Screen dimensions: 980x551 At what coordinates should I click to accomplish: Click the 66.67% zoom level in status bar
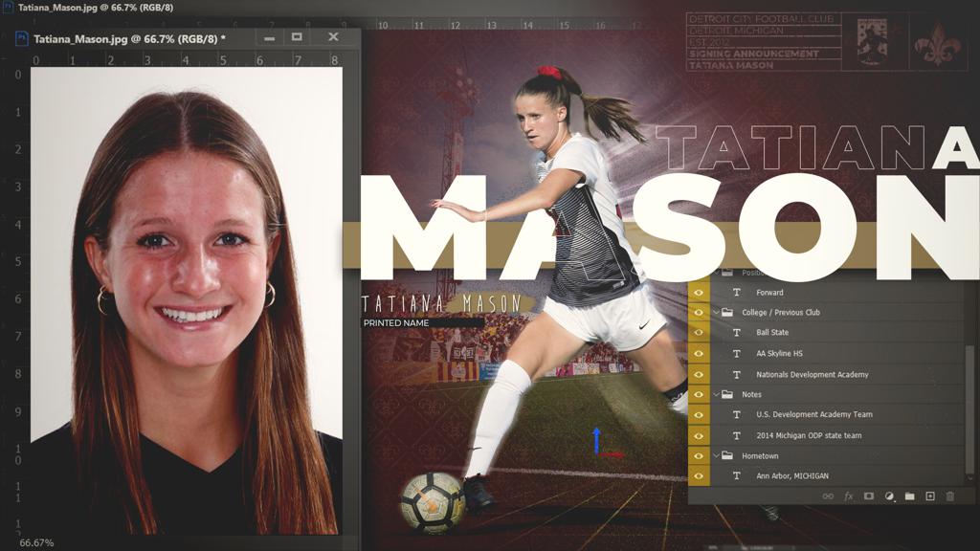[x=36, y=543]
